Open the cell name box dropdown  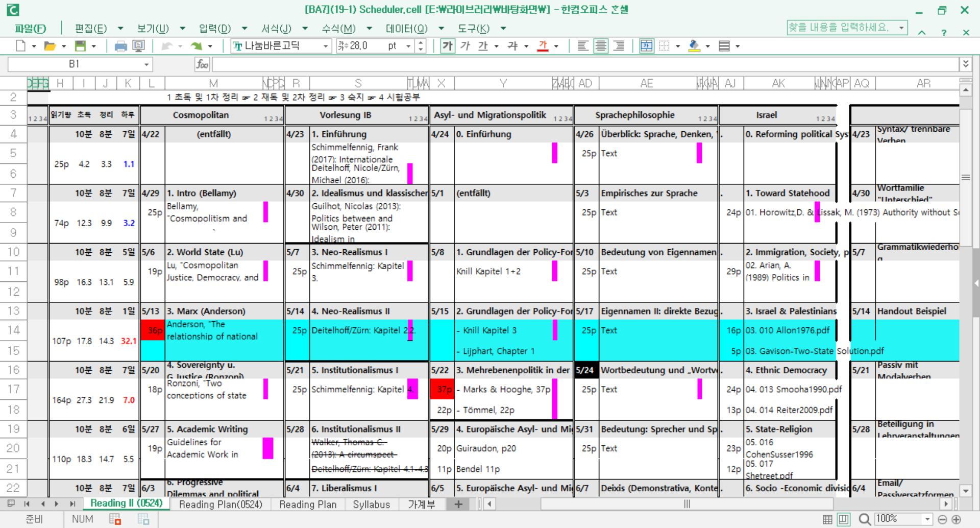point(146,64)
